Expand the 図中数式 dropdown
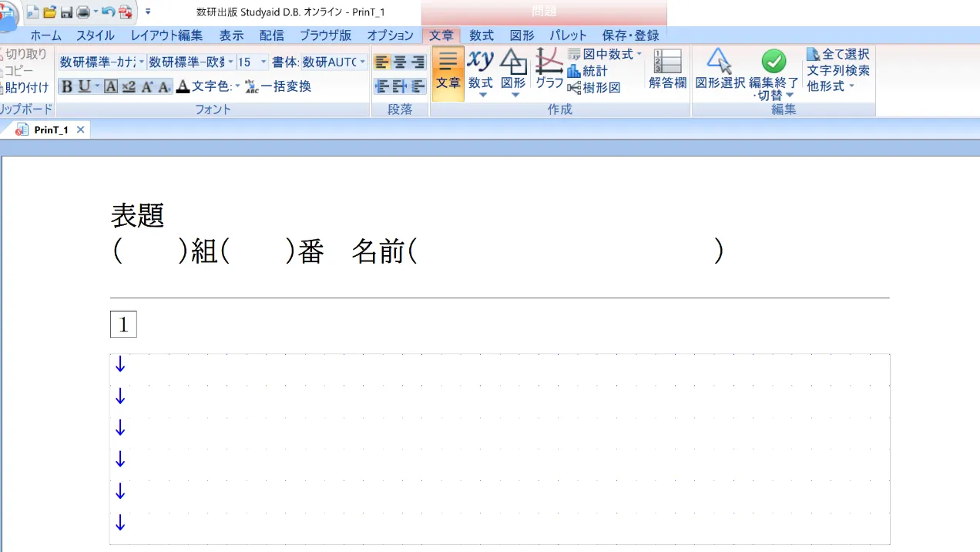Viewport: 980px width, 552px height. (x=639, y=54)
